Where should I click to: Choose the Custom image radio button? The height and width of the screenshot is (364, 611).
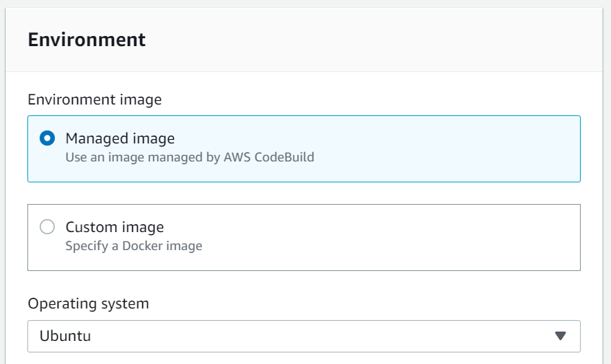coord(48,227)
